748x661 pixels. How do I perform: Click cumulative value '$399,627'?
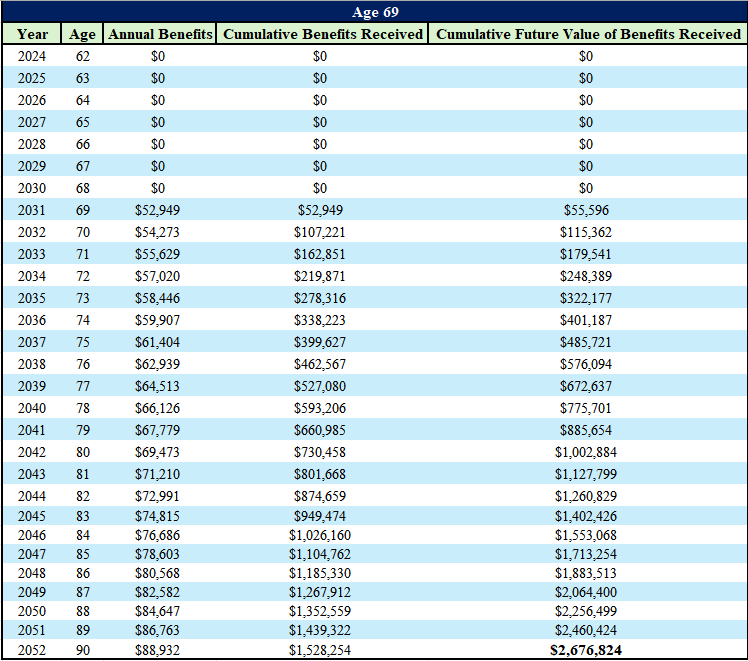(320, 342)
